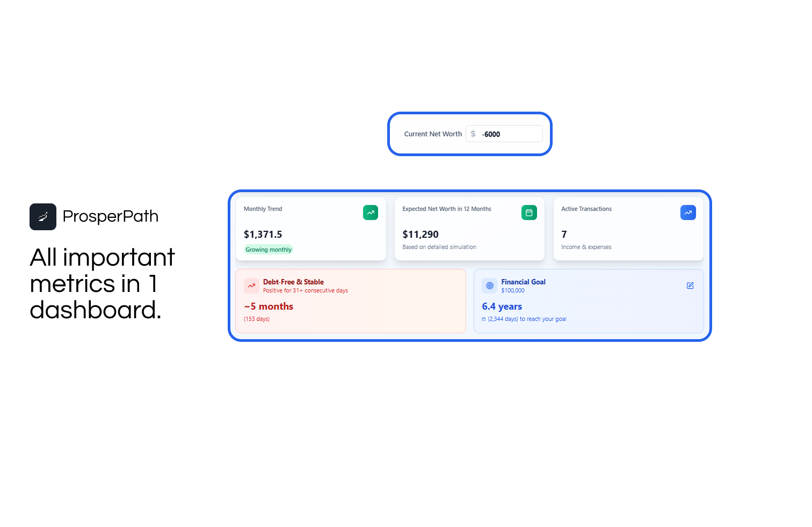Click the Financial Goal target icon
This screenshot has width=812, height=527.
[x=489, y=286]
